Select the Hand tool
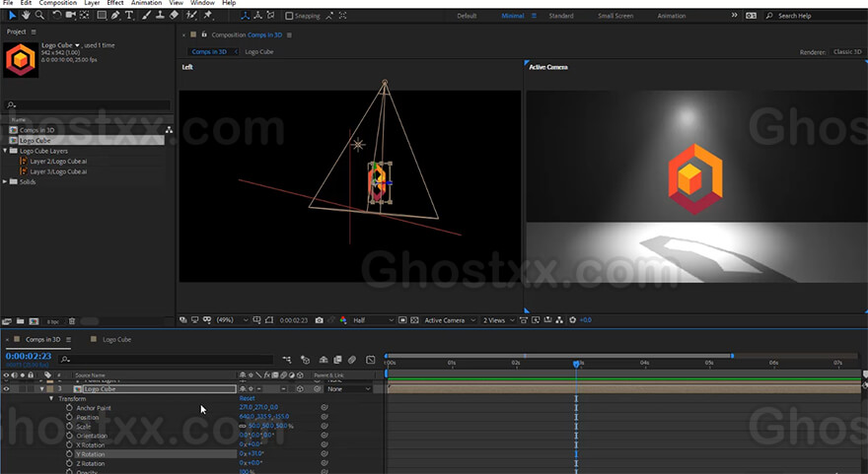Viewport: 868px width, 474px height. [x=26, y=16]
